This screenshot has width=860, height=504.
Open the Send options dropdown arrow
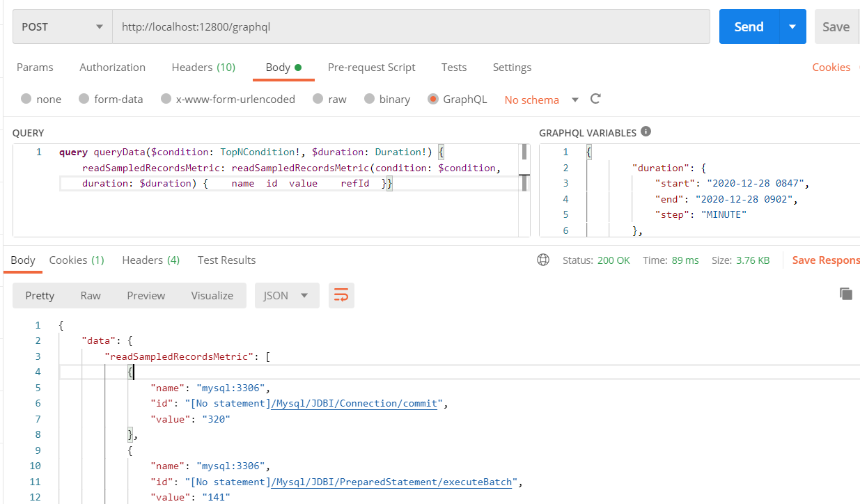pos(792,26)
